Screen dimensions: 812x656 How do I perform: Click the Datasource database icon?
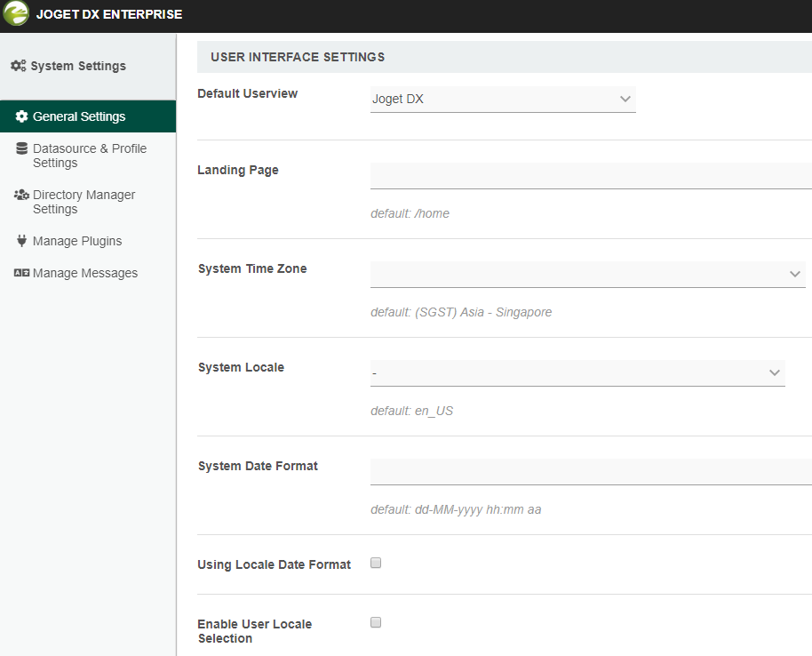click(x=22, y=148)
